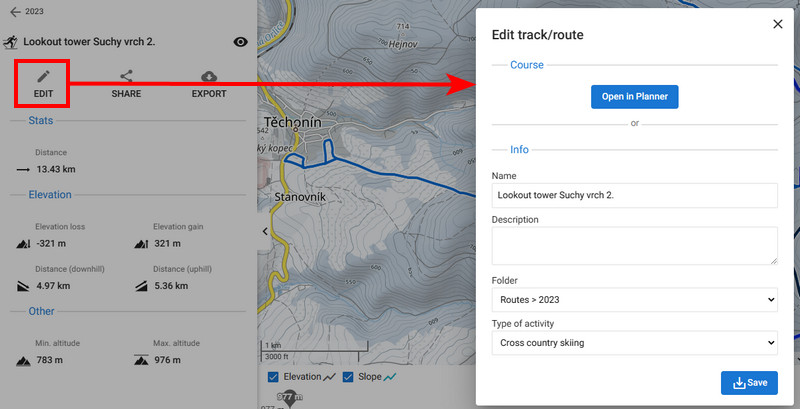Click the Edit pencil icon
The width and height of the screenshot is (800, 409).
[43, 77]
